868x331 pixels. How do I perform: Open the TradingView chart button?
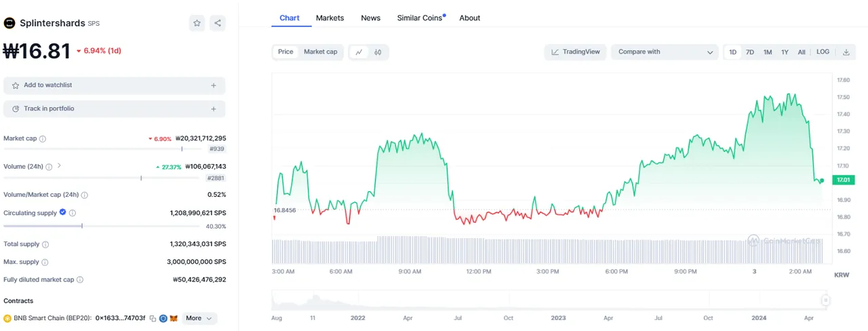pyautogui.click(x=576, y=52)
